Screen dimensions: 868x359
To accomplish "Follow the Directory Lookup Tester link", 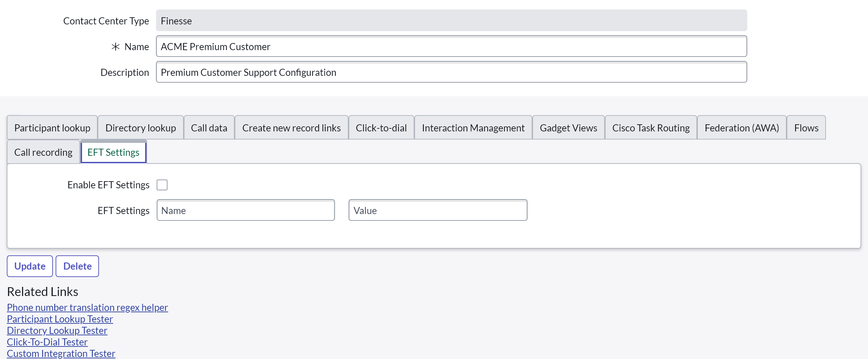I will tap(57, 331).
